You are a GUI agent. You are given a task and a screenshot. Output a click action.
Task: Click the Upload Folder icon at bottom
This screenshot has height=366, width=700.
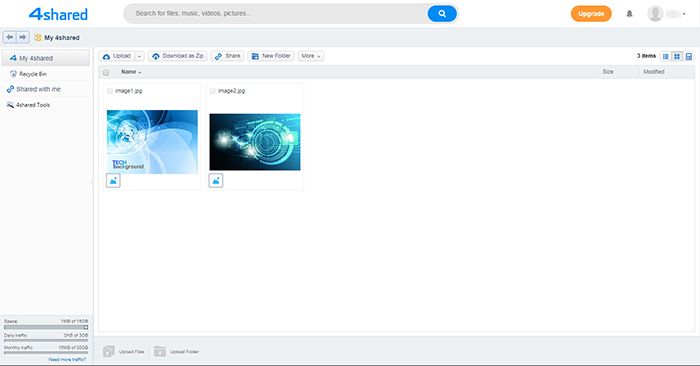160,351
